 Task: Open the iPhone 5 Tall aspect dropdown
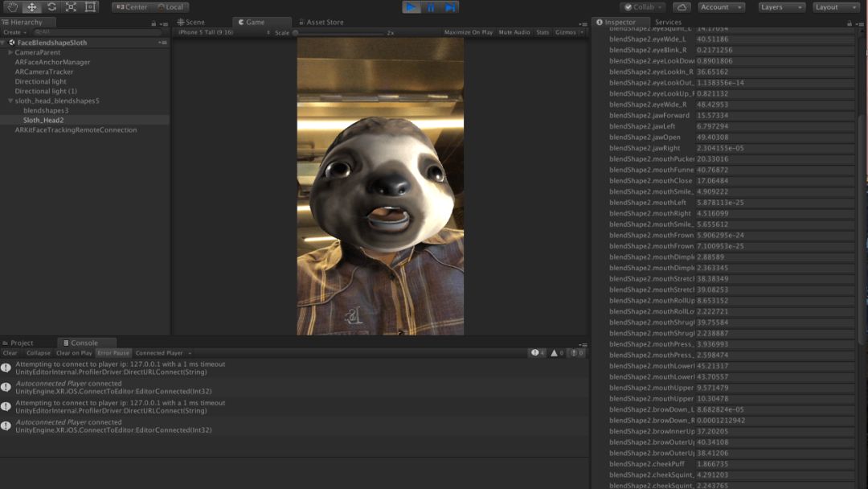224,33
